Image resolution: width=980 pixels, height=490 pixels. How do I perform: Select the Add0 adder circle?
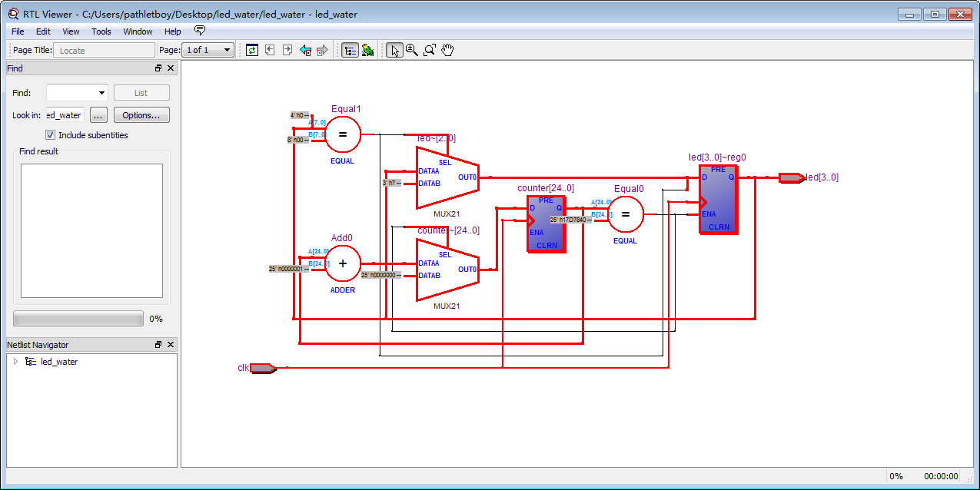(x=343, y=263)
